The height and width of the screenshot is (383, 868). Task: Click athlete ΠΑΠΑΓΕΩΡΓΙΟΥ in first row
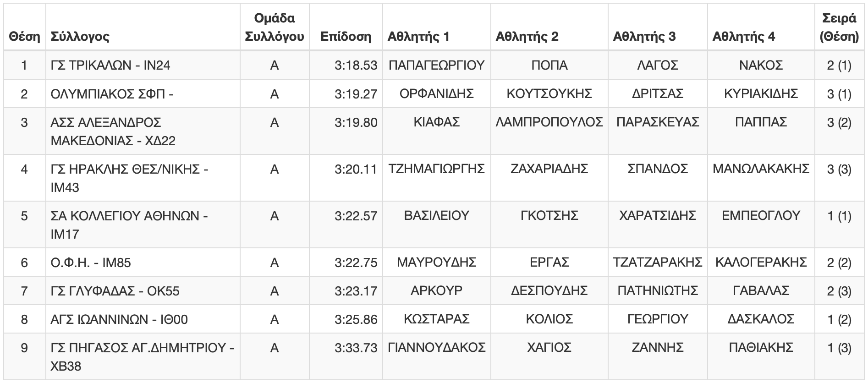[436, 66]
